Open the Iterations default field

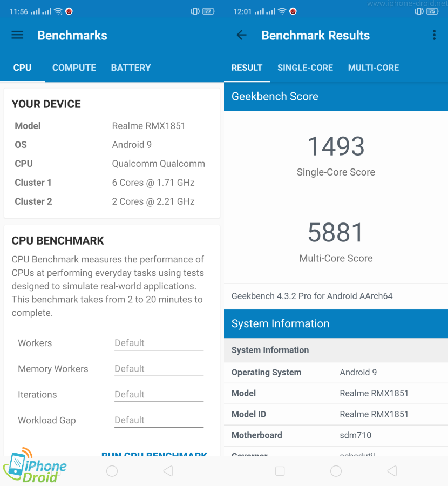click(x=159, y=395)
